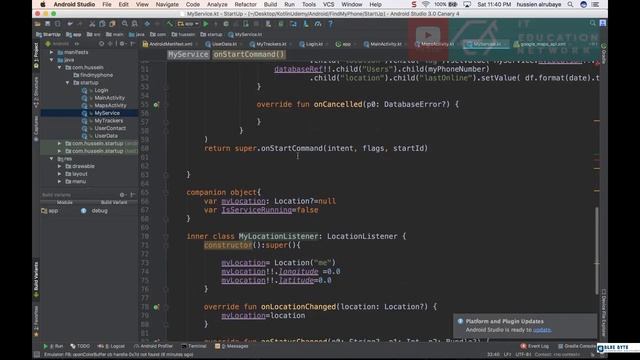
Task: Open macOS Spotlight search icon
Action: pyautogui.click(x=570, y=4)
